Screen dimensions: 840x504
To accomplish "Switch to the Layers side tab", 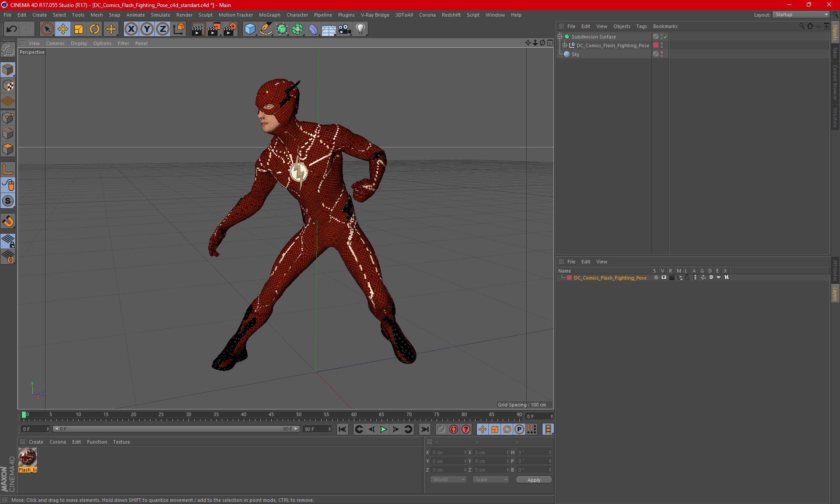I will [x=835, y=294].
